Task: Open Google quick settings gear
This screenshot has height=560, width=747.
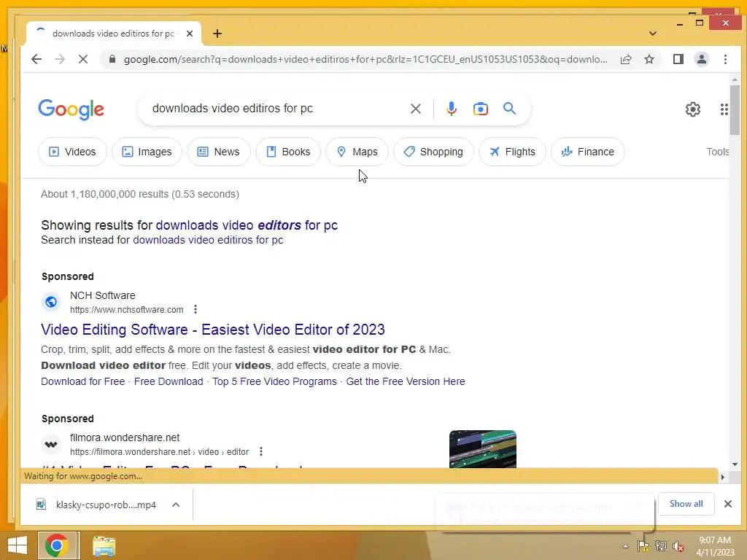Action: 693,109
